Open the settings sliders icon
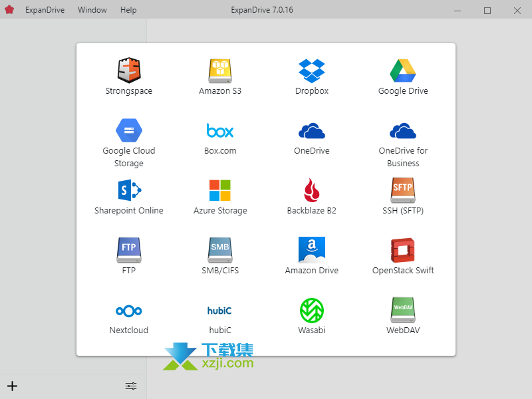Image resolution: width=532 pixels, height=399 pixels. pos(131,386)
